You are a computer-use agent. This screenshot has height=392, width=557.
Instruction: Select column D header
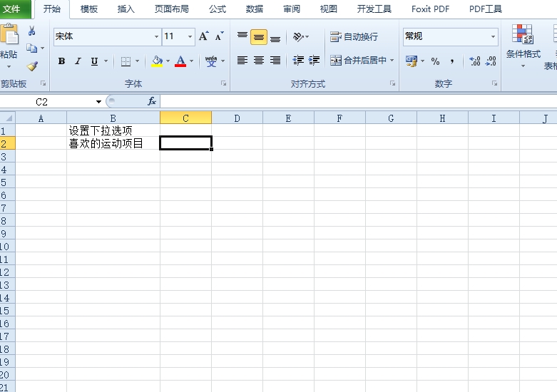pos(237,118)
